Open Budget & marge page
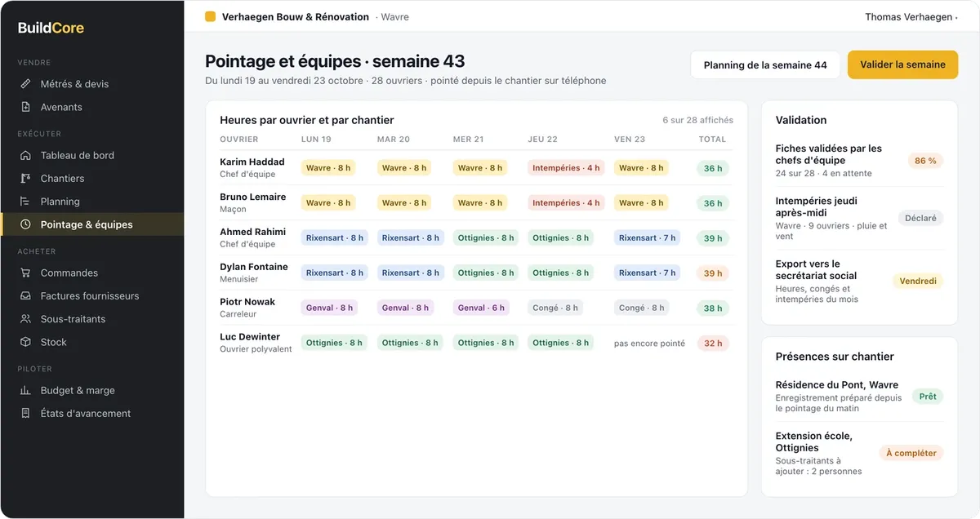Screen dimensions: 980x519 [91, 390]
